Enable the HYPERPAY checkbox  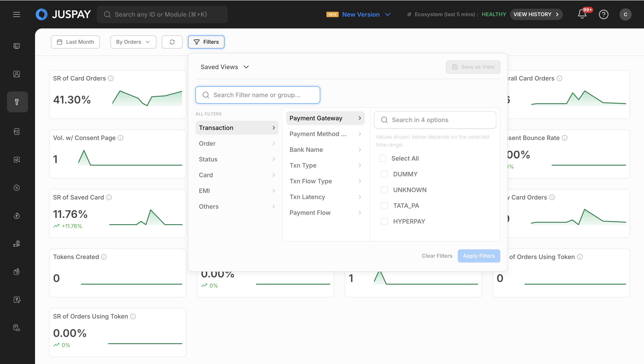click(x=384, y=222)
